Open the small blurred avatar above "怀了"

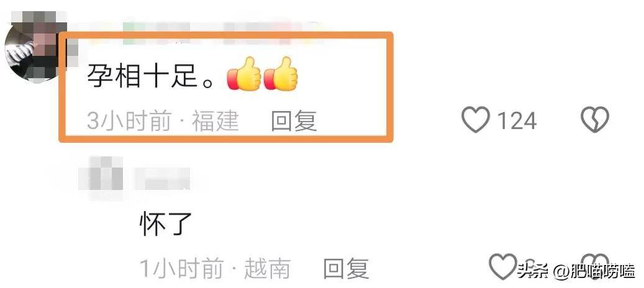101,173
